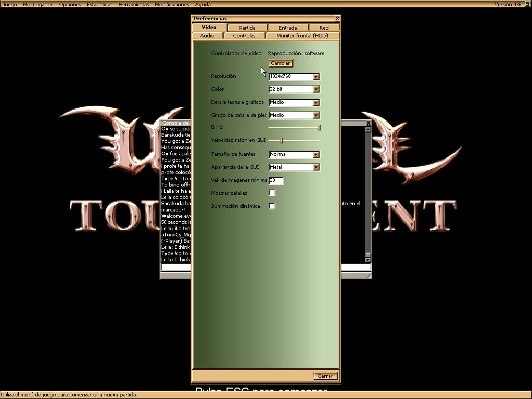Click the console window resize grip
This screenshot has width=532, height=399.
point(368,275)
